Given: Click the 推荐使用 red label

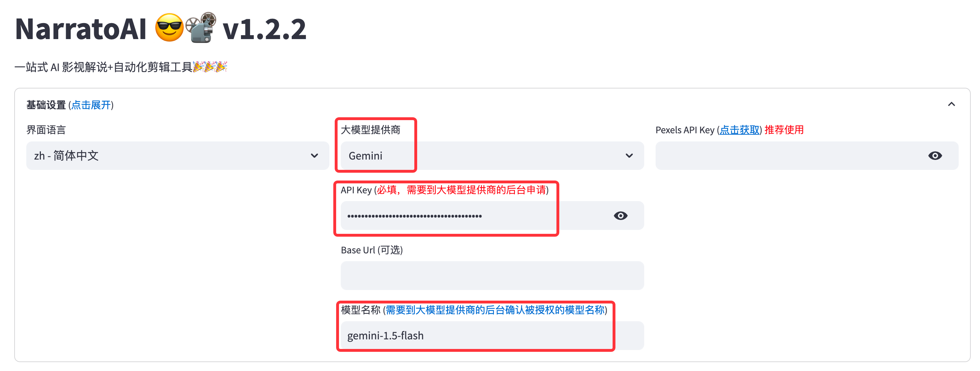Looking at the screenshot, I should click(784, 130).
